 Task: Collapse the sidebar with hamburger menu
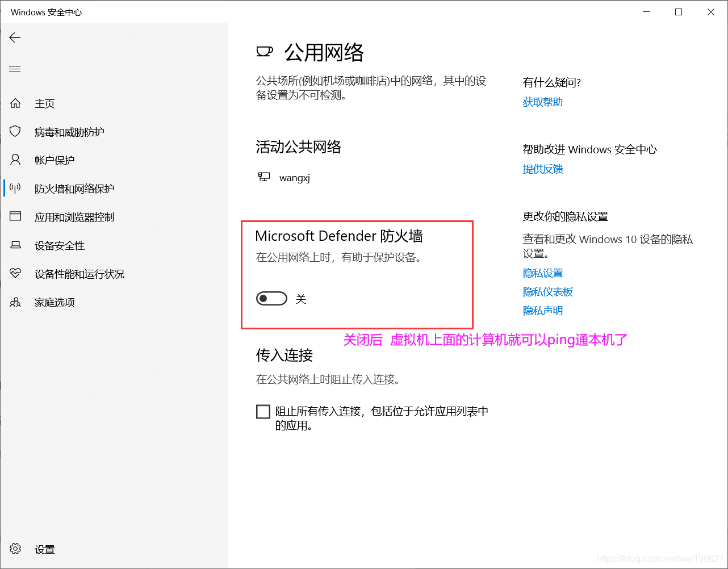tap(15, 69)
